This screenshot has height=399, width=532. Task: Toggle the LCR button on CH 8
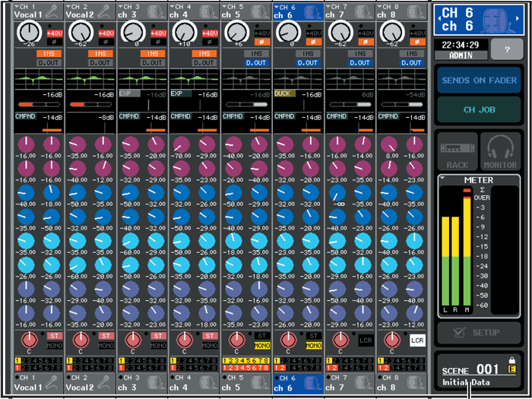(x=417, y=340)
